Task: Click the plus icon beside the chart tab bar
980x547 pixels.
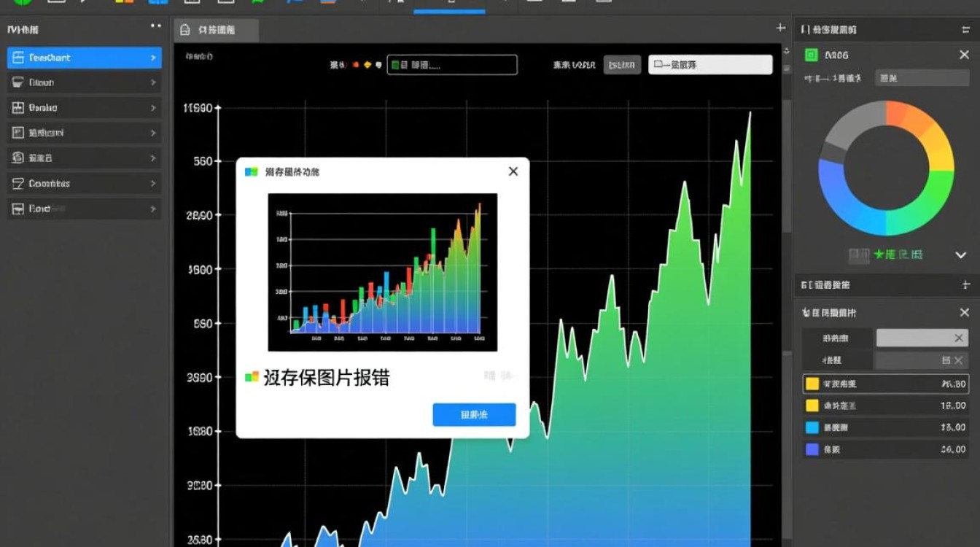Action: tap(780, 28)
